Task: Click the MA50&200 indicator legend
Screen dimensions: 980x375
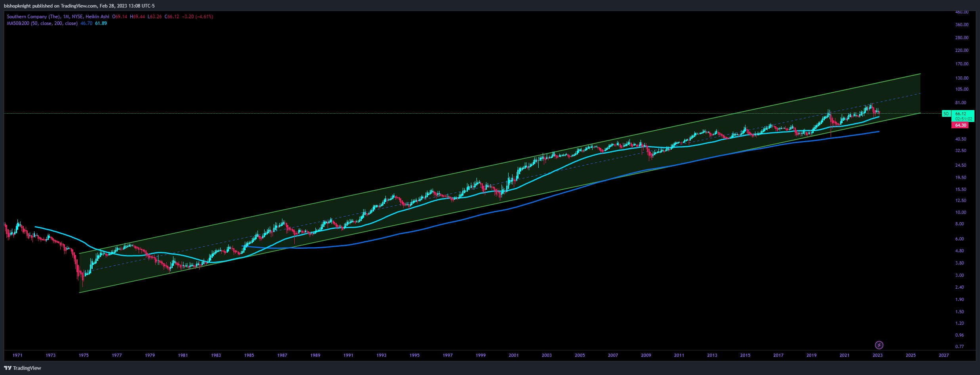Action: [42, 23]
